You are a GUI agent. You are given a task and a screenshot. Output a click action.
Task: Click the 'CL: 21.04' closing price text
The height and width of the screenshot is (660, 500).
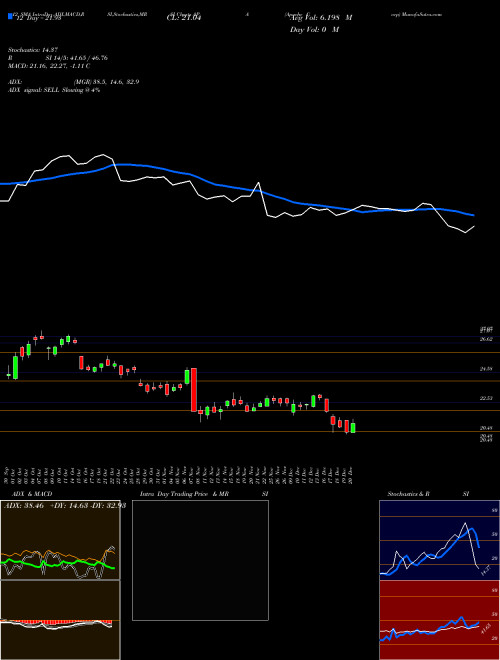(184, 18)
